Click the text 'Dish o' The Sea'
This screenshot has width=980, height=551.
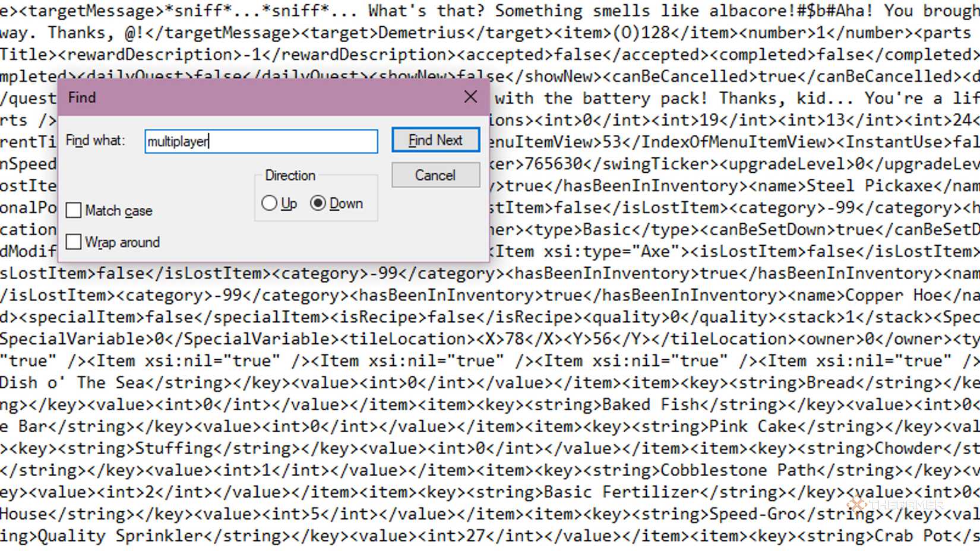coord(72,383)
